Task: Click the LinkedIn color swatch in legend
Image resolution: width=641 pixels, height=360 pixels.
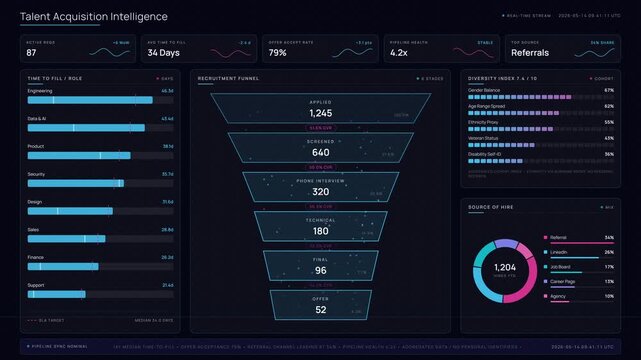Action: coord(545,252)
